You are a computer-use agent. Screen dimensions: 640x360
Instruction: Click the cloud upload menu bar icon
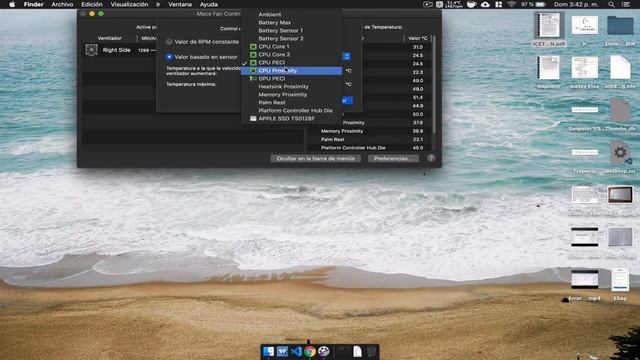pos(485,4)
